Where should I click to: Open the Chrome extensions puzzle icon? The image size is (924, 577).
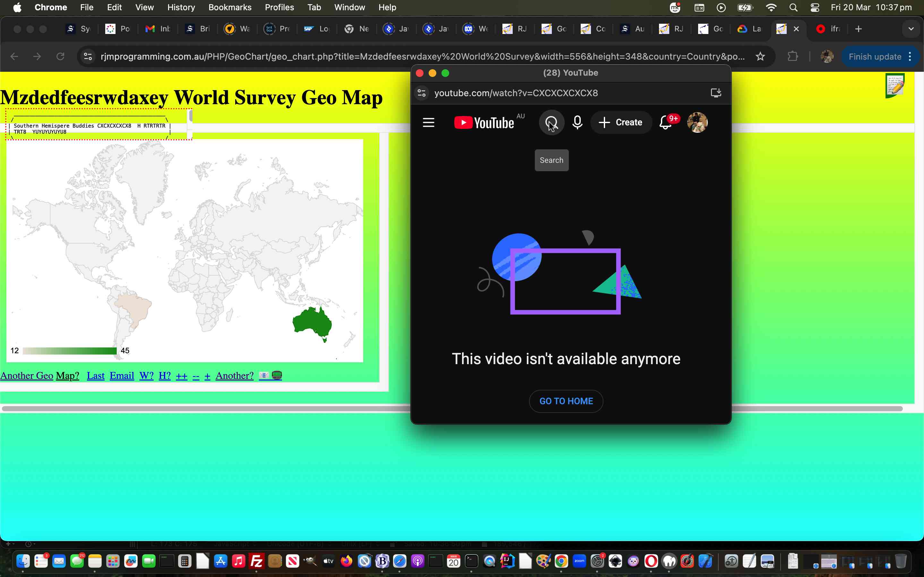point(793,56)
